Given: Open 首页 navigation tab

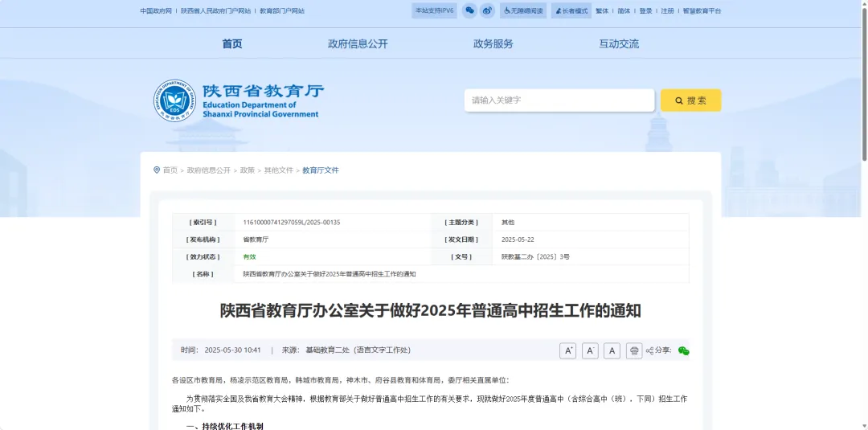Looking at the screenshot, I should point(232,43).
